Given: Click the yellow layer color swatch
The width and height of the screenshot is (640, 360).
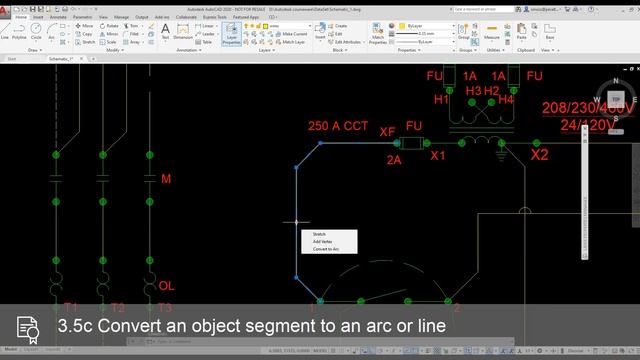Looking at the screenshot, I should [265, 26].
